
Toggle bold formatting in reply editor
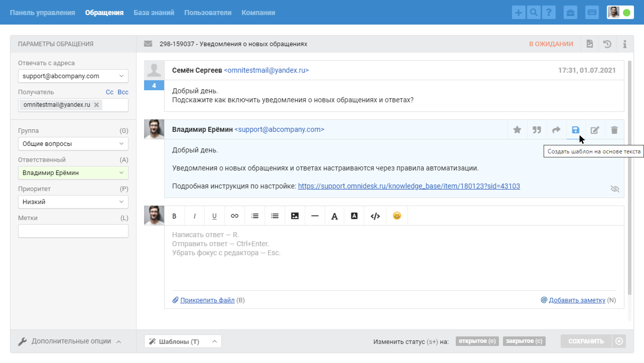174,216
